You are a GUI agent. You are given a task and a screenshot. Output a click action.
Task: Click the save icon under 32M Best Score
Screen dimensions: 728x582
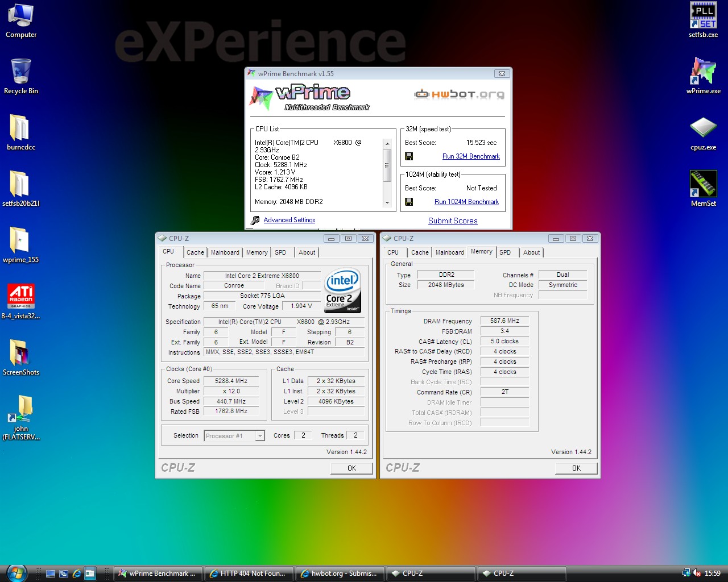point(409,156)
